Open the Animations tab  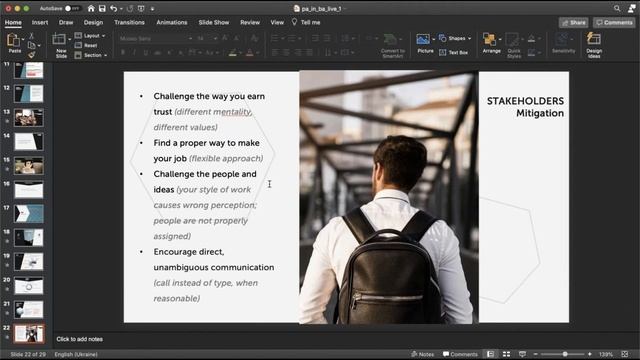click(x=172, y=22)
